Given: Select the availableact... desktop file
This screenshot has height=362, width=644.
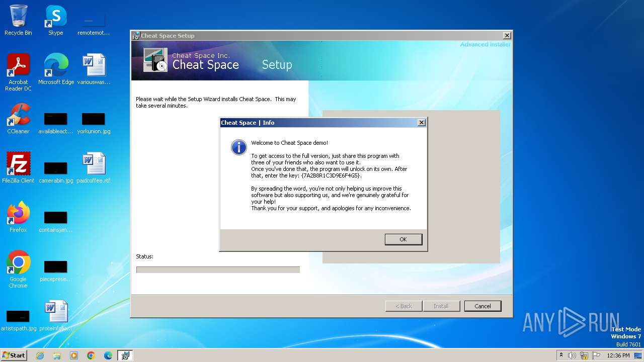Looking at the screenshot, I should click(x=56, y=123).
